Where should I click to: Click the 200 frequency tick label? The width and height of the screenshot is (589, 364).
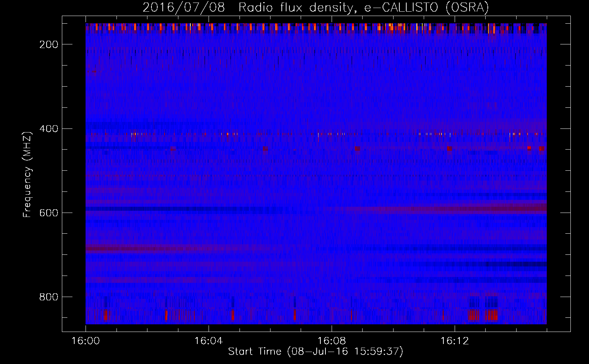coord(49,44)
